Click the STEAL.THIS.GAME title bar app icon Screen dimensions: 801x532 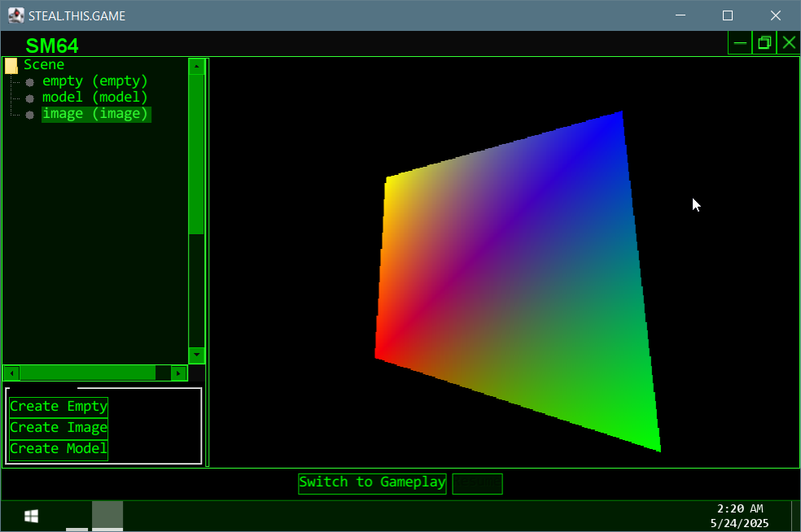15,15
